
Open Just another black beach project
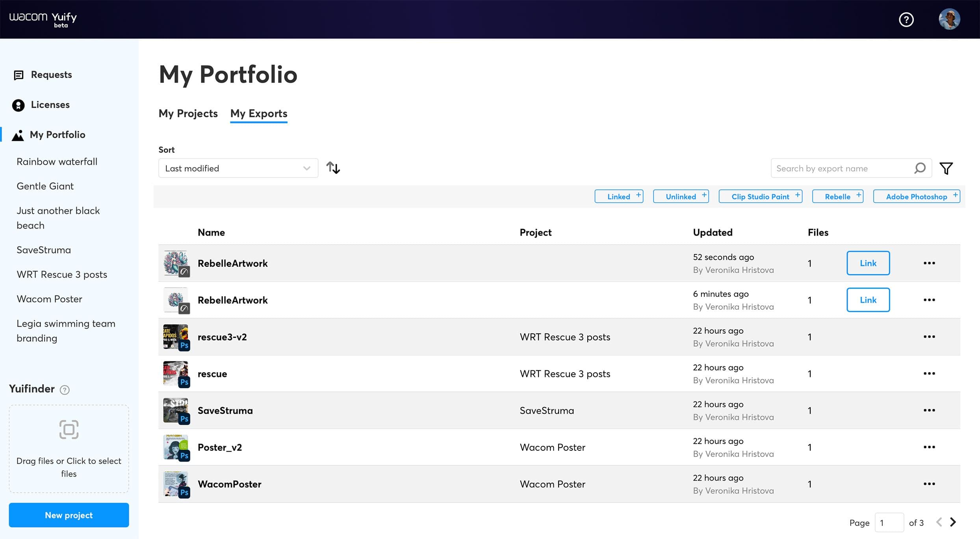(58, 218)
